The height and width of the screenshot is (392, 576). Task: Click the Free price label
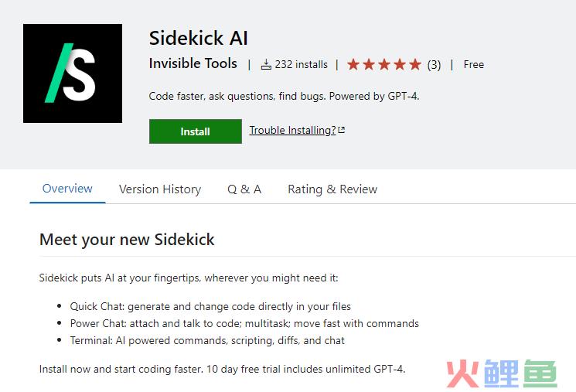[474, 64]
